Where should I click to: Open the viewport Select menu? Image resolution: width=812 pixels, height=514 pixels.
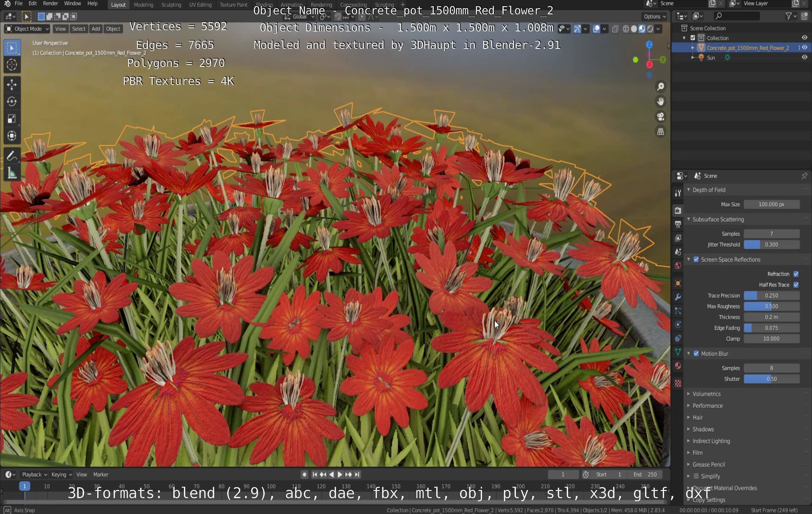coord(79,29)
